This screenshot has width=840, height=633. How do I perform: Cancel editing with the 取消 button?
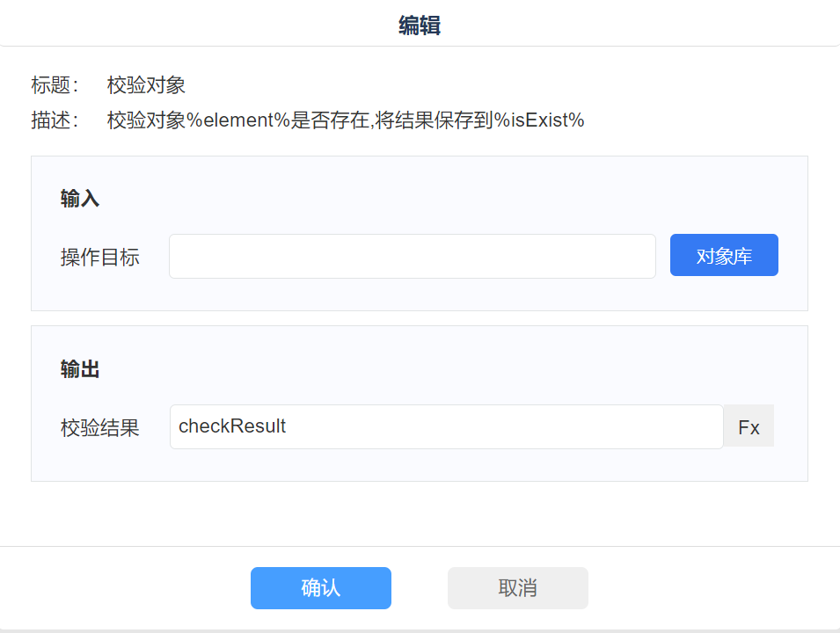(x=517, y=588)
